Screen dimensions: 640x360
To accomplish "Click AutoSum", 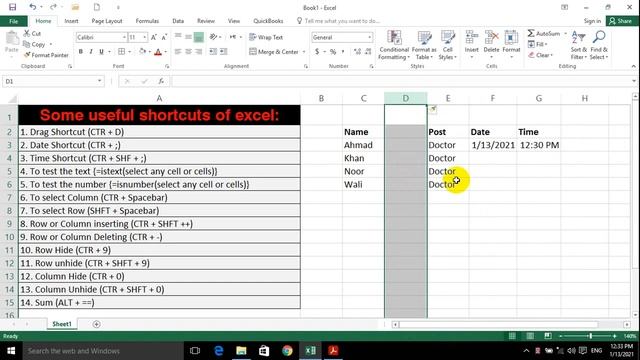I will [x=544, y=33].
